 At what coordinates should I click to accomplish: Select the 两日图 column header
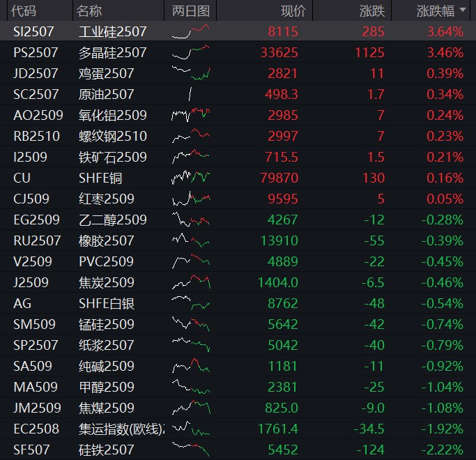pyautogui.click(x=190, y=10)
